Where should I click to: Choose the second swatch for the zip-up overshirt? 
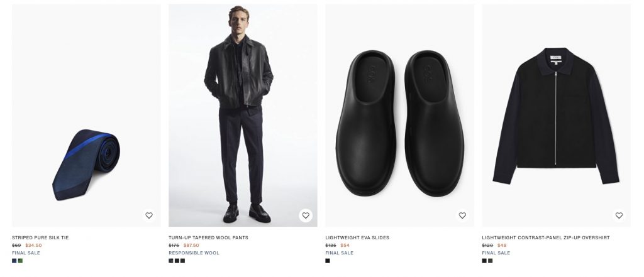click(x=491, y=261)
